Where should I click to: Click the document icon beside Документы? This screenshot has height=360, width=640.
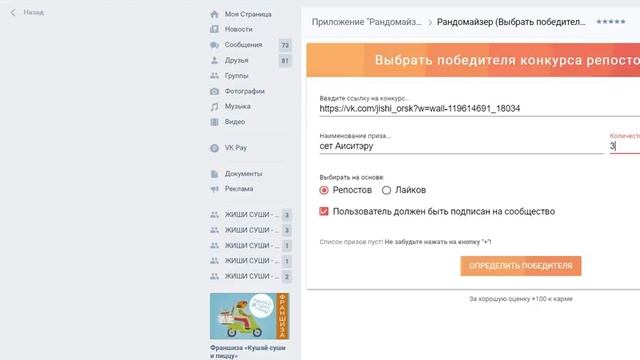click(214, 174)
